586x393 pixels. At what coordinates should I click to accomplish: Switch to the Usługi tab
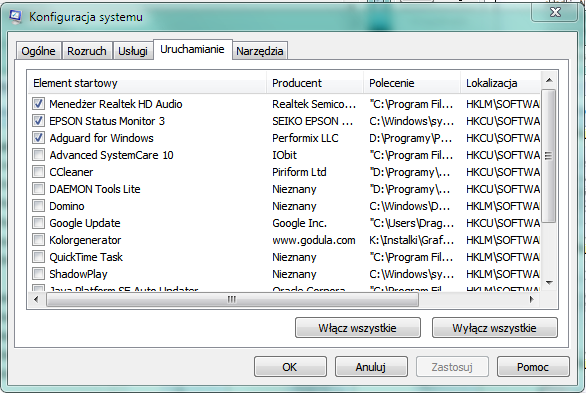pyautogui.click(x=133, y=51)
